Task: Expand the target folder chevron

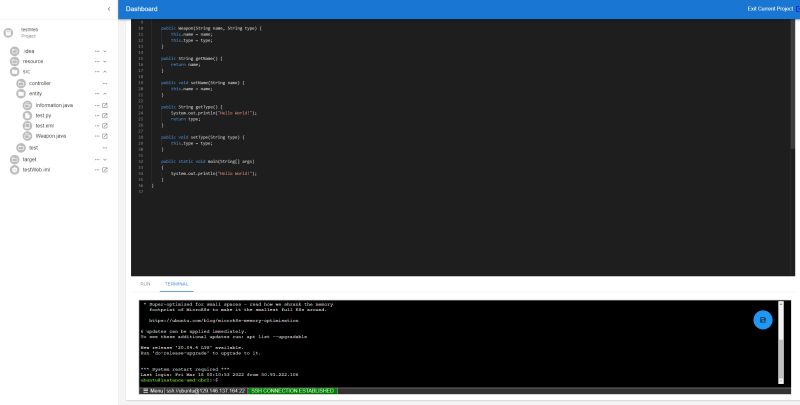Action: [105, 159]
